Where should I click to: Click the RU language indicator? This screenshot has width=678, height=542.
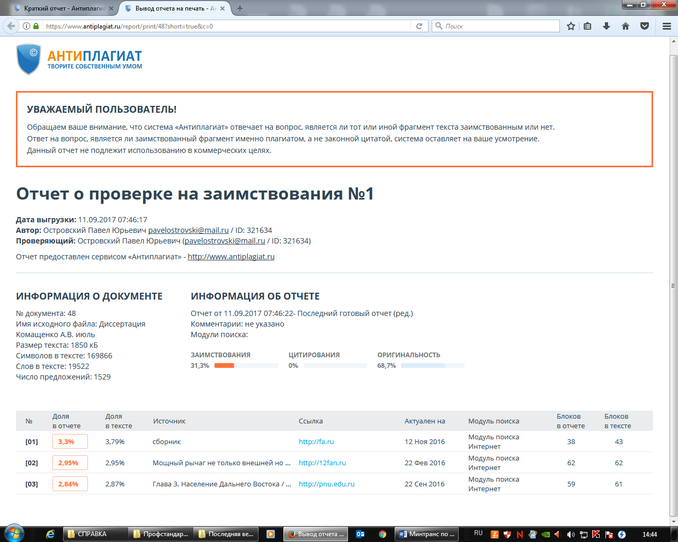click(478, 533)
